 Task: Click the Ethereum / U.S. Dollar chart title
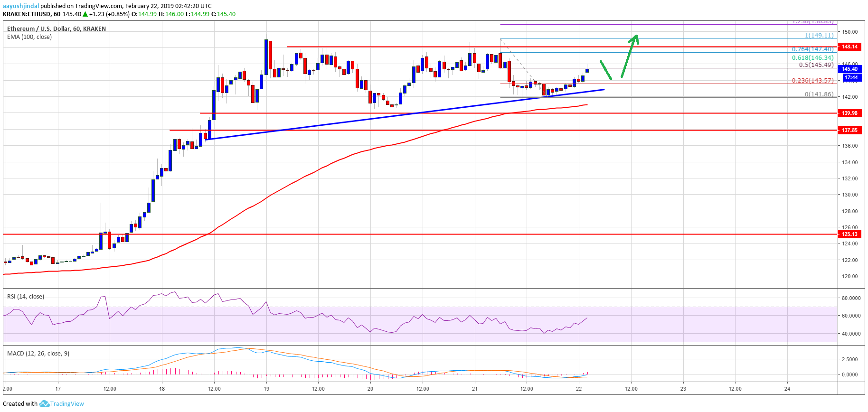point(56,29)
